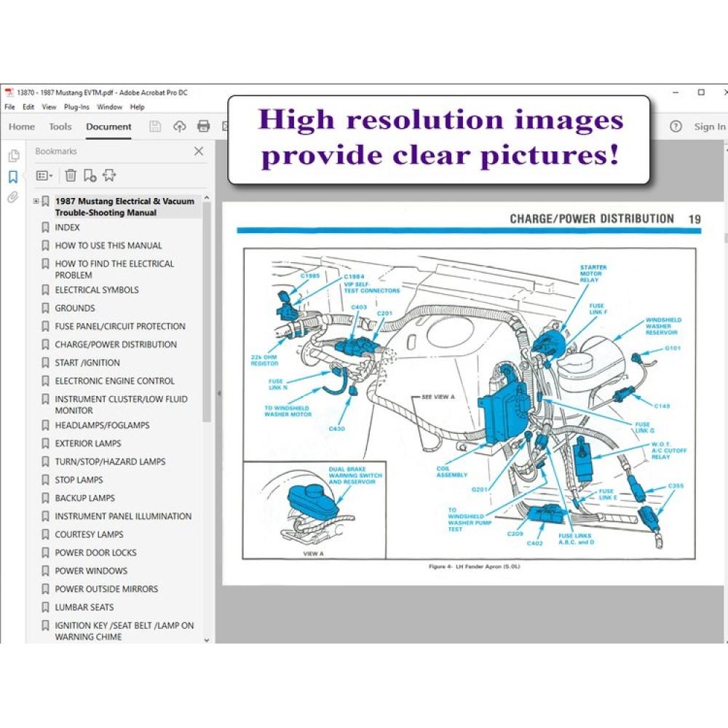The height and width of the screenshot is (728, 728).
Task: Open POWER WINDOWS bookmark
Action: 91,571
